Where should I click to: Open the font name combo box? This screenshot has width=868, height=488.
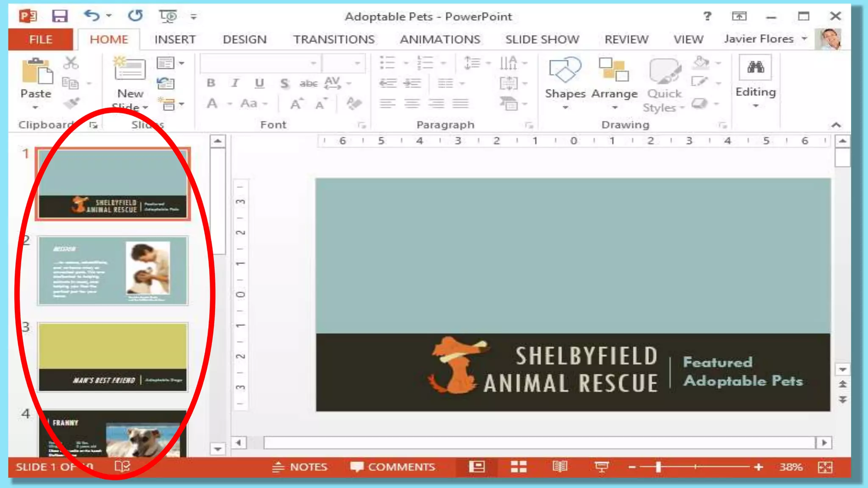(x=260, y=64)
